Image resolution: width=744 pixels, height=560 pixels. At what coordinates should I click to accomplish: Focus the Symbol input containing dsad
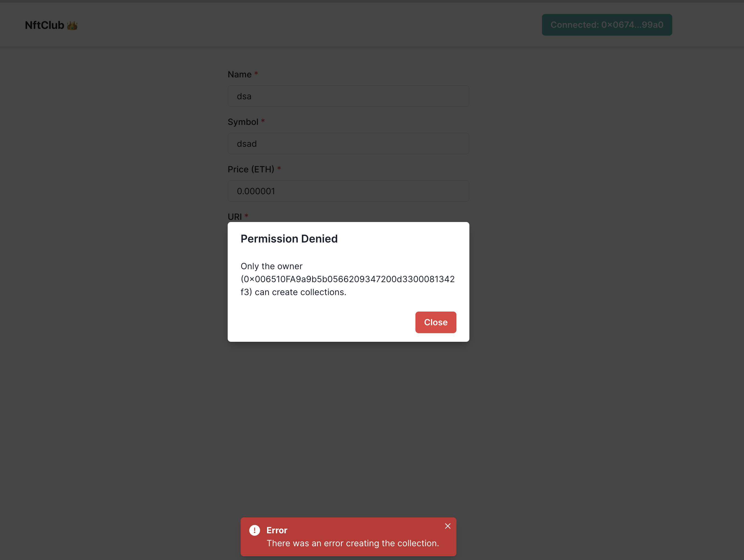[348, 144]
